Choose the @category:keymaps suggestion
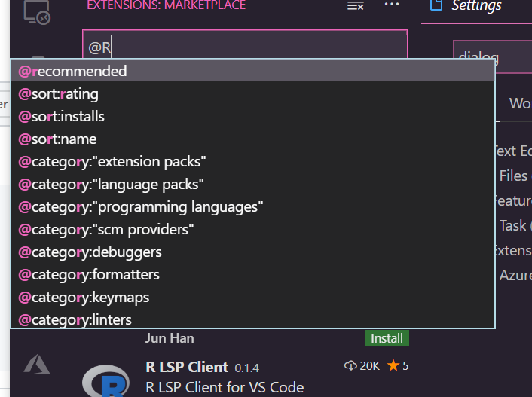Image resolution: width=532 pixels, height=397 pixels. (252, 298)
